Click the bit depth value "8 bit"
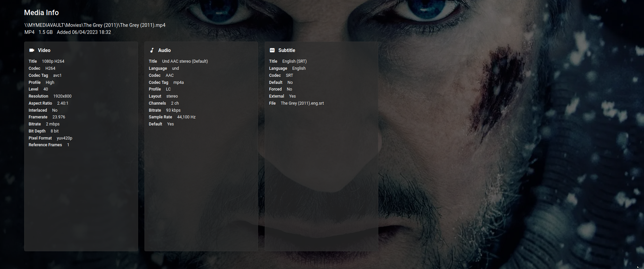This screenshot has width=644, height=269. (55, 131)
